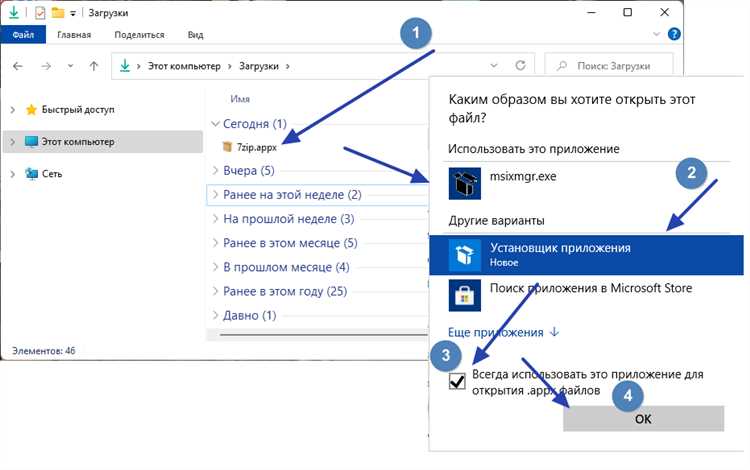
Task: Open the Файл menu
Action: pyautogui.click(x=23, y=34)
